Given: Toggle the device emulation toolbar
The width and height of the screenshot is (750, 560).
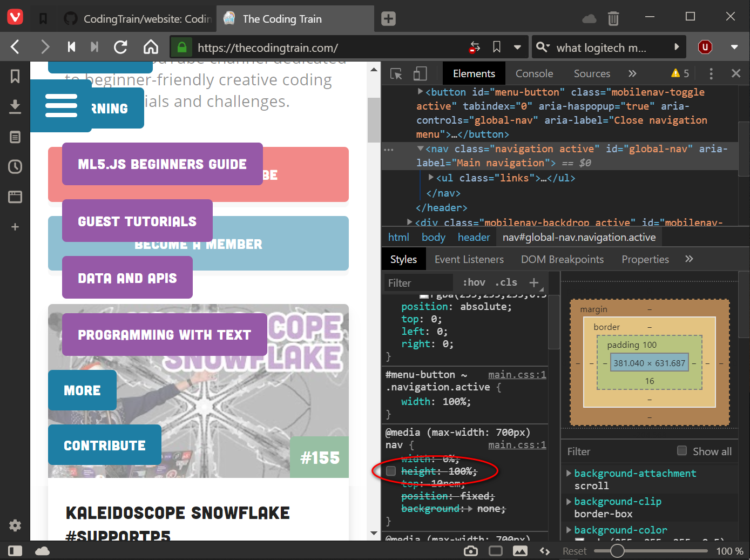Looking at the screenshot, I should [x=421, y=73].
